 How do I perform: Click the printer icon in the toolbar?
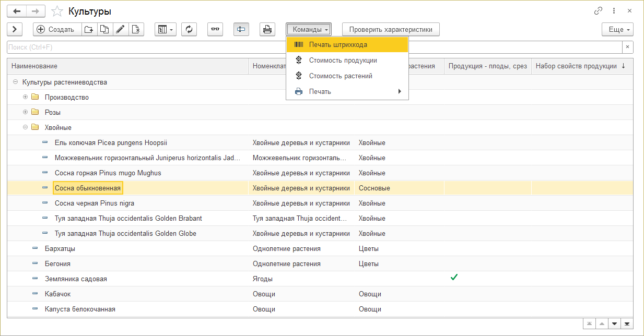pyautogui.click(x=267, y=29)
